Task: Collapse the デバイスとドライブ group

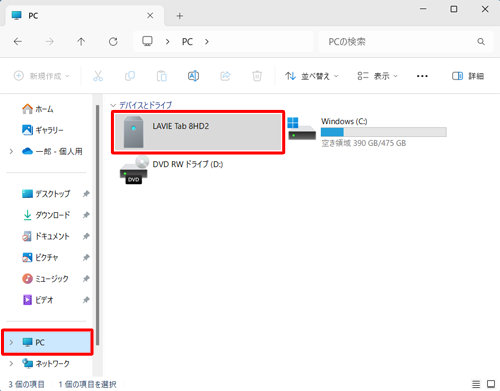Action: coord(113,105)
